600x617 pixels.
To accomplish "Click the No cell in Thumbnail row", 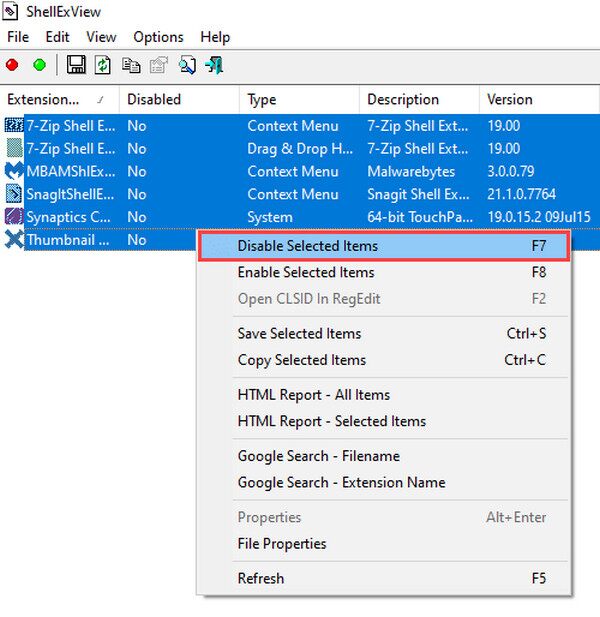I will [x=137, y=240].
